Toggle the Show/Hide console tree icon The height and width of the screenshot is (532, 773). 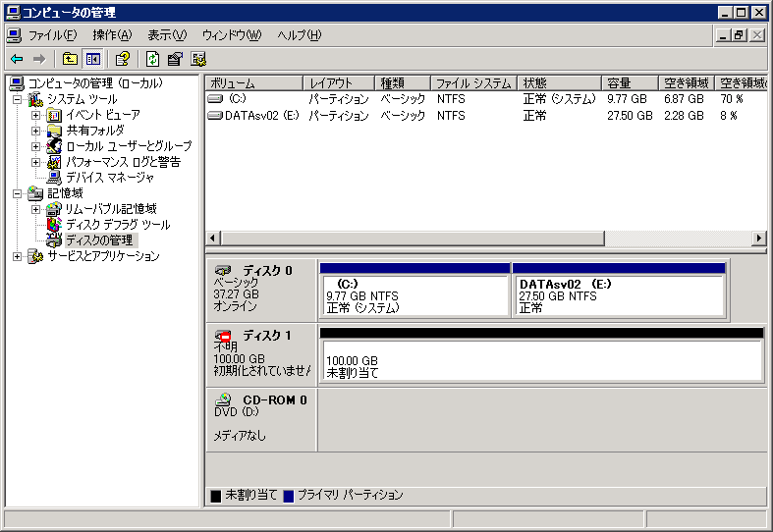92,59
